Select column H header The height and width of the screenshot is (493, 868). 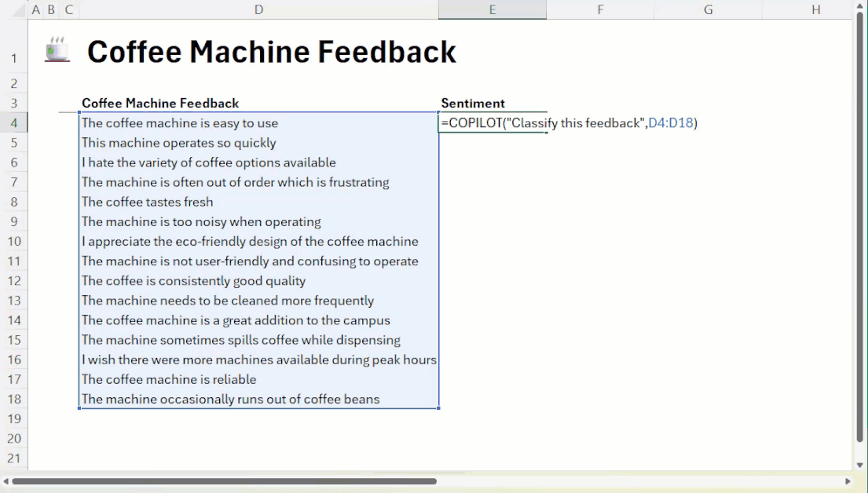[x=815, y=9]
